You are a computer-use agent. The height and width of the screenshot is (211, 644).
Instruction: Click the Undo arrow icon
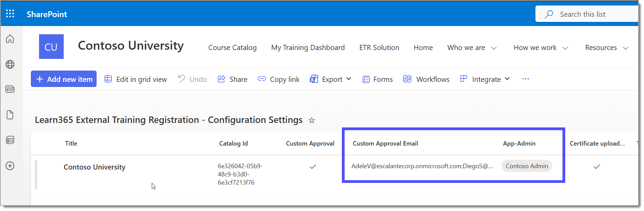(x=181, y=79)
